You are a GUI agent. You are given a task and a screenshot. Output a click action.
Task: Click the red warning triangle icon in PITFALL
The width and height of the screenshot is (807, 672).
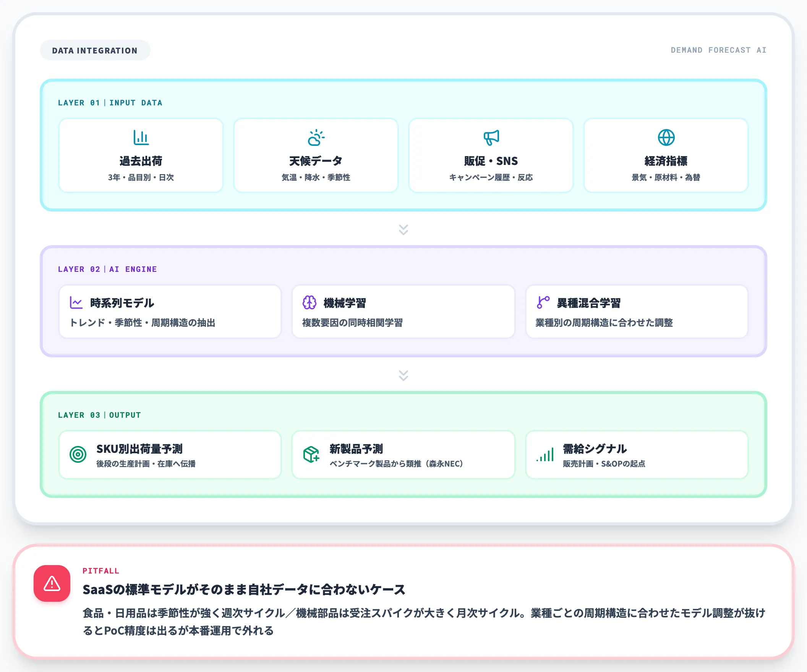pyautogui.click(x=52, y=583)
